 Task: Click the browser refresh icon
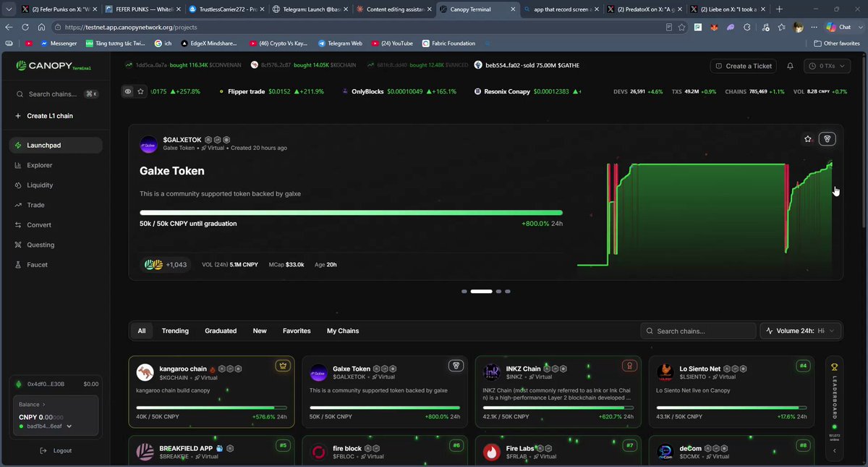(25, 27)
